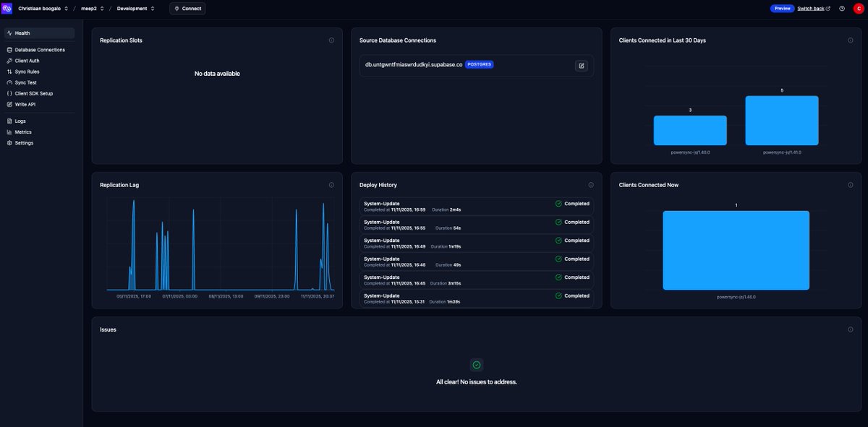Viewport: 868px width, 427px height.
Task: Open the help icon in the top bar
Action: click(x=841, y=8)
